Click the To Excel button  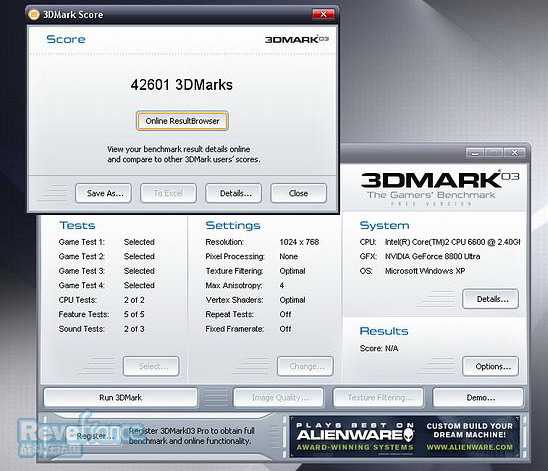(168, 193)
